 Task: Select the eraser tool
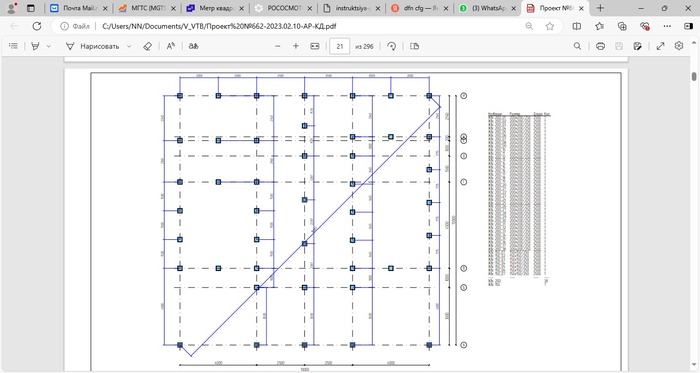coord(147,46)
